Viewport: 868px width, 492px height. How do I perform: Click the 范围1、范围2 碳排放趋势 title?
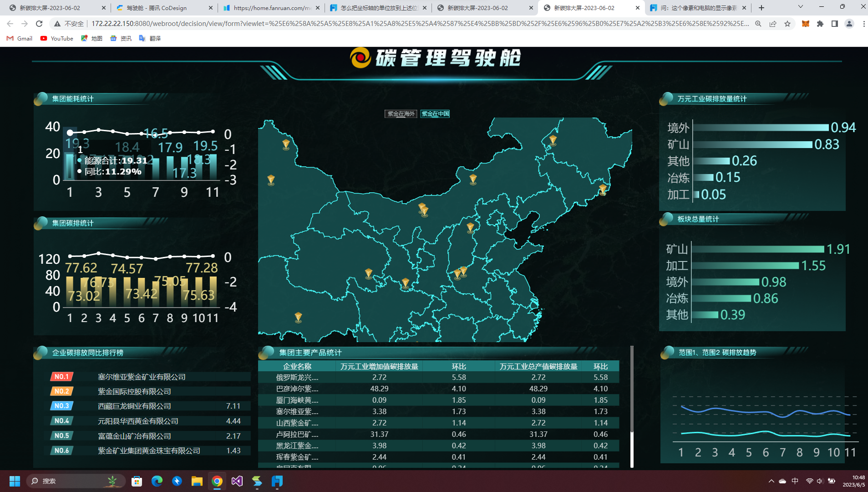coord(717,353)
